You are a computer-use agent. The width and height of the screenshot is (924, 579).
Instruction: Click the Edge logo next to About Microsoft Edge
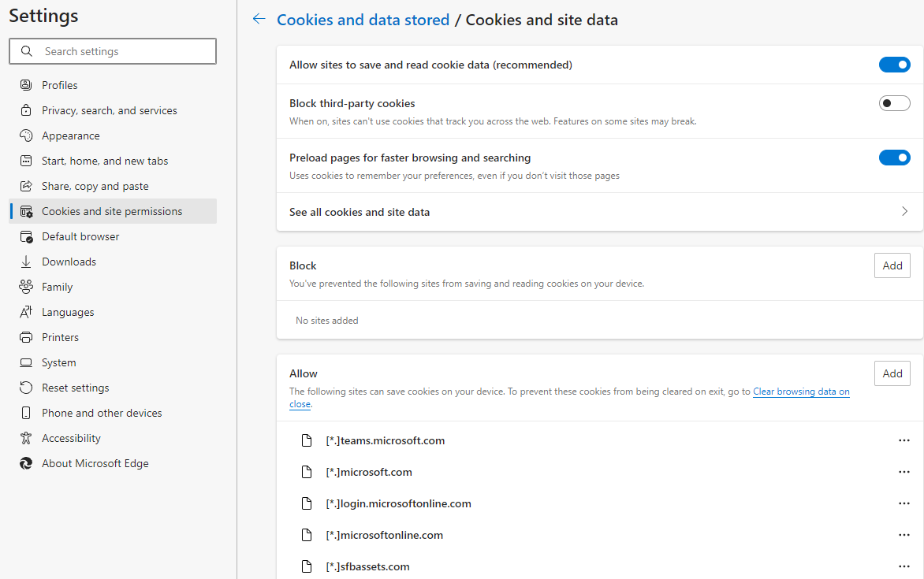tap(27, 463)
